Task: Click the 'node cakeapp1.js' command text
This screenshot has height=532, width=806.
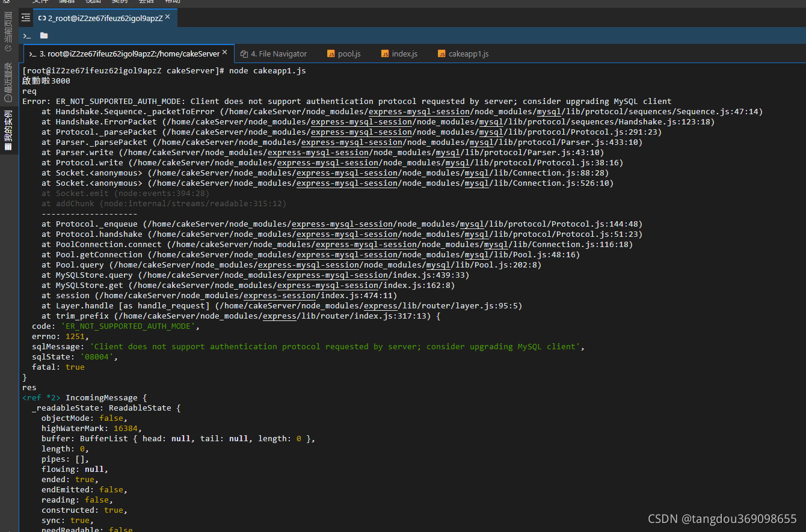Action: 268,71
